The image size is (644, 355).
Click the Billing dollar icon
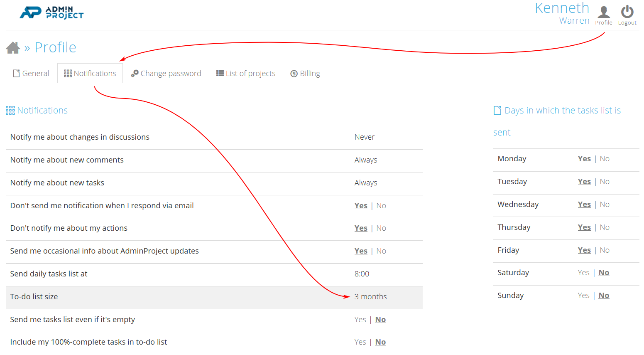click(x=294, y=74)
